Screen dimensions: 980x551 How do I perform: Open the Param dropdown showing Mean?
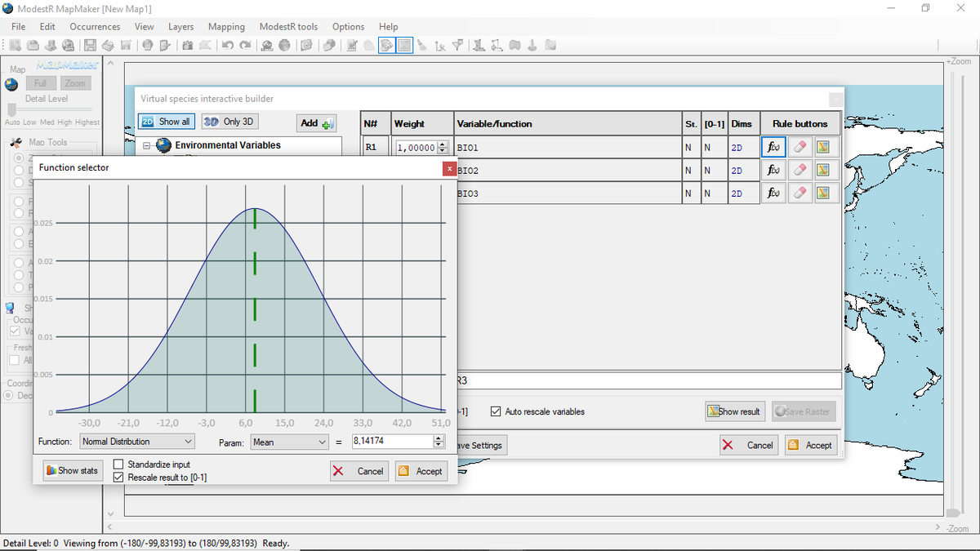pos(289,442)
